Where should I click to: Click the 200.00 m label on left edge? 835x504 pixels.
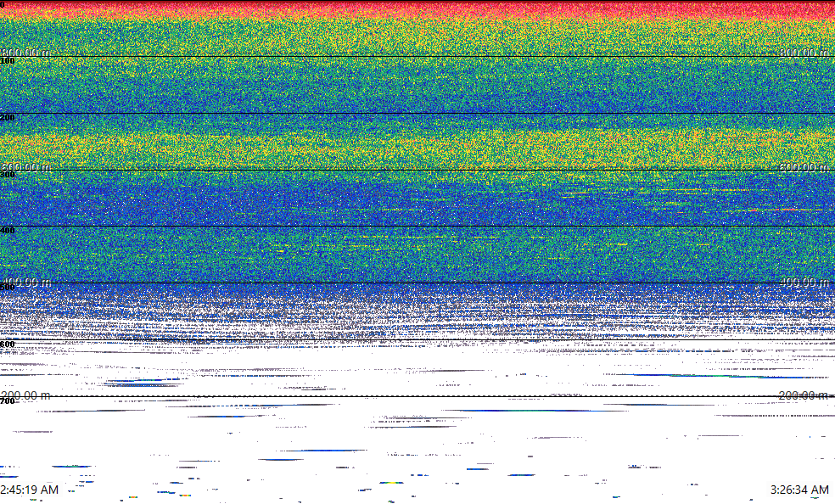coord(25,395)
